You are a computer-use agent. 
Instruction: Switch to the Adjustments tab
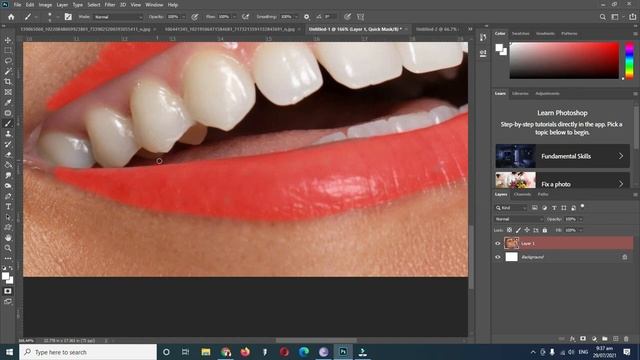click(547, 93)
